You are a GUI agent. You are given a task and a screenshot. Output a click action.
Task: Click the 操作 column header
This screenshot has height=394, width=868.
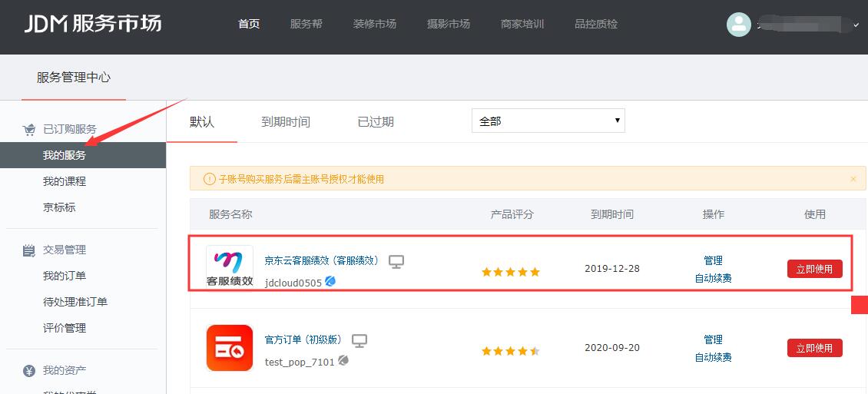point(713,214)
